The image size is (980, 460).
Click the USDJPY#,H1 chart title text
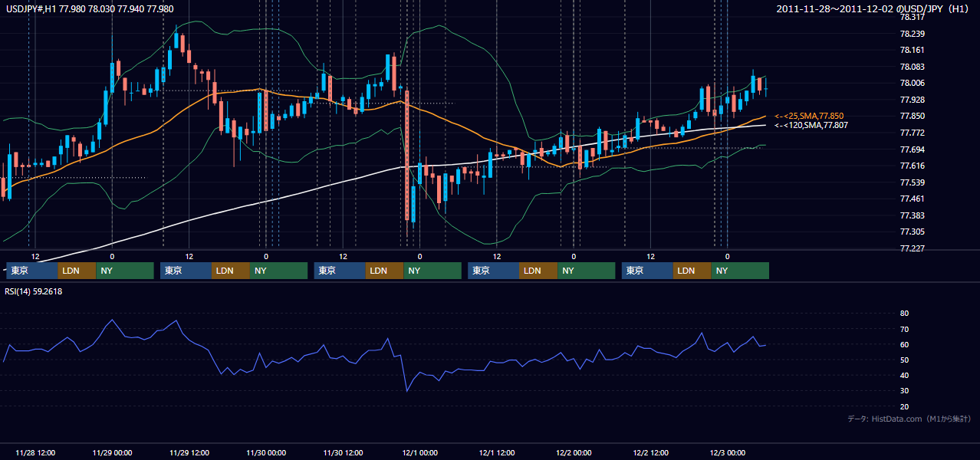(x=90, y=8)
